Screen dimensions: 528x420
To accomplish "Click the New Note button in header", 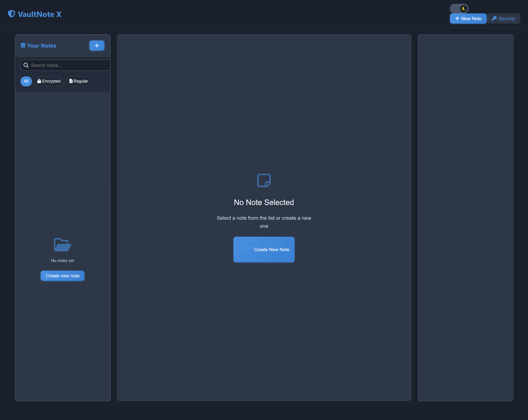I will pyautogui.click(x=468, y=19).
